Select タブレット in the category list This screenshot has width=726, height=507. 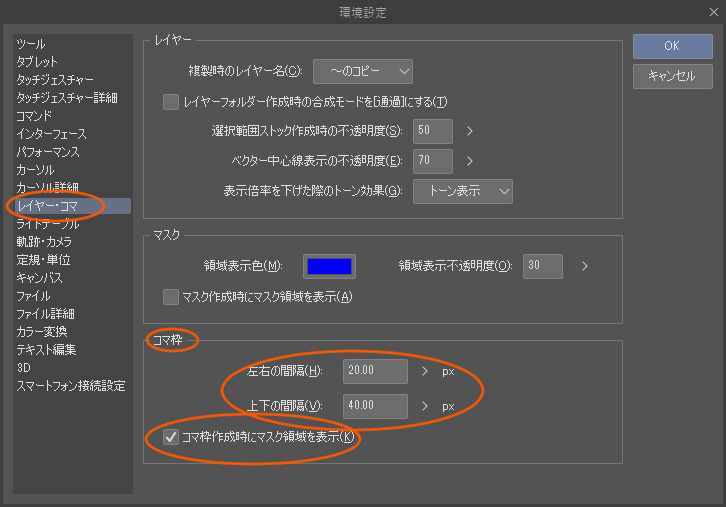coord(37,62)
